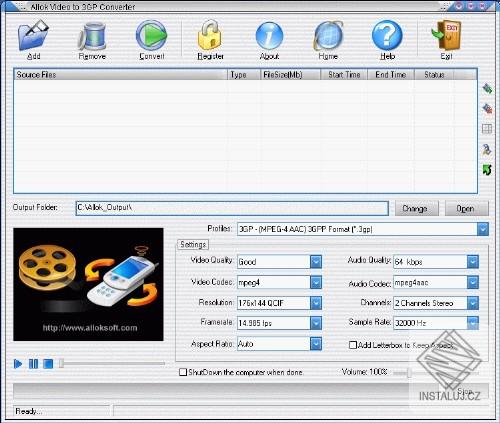Viewport: 500px width, 423px height.
Task: Open the Register padlock icon
Action: [210, 35]
